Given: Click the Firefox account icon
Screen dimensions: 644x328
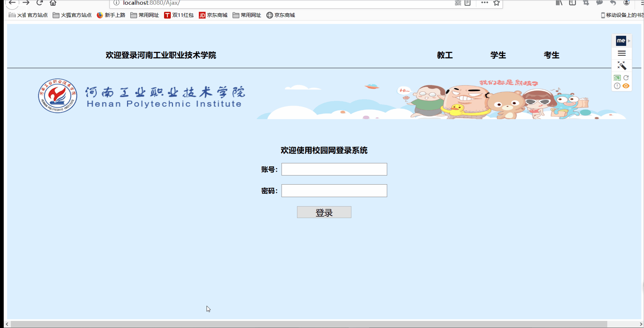Looking at the screenshot, I should tap(626, 3).
